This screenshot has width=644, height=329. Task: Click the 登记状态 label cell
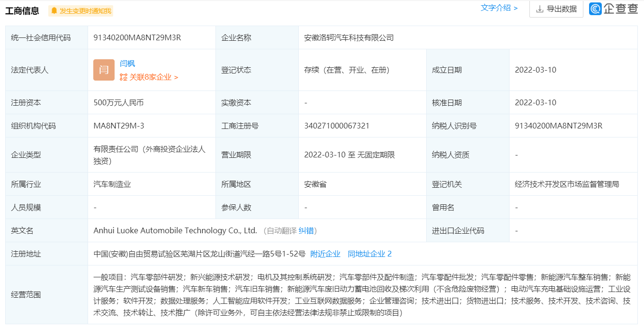coord(257,70)
